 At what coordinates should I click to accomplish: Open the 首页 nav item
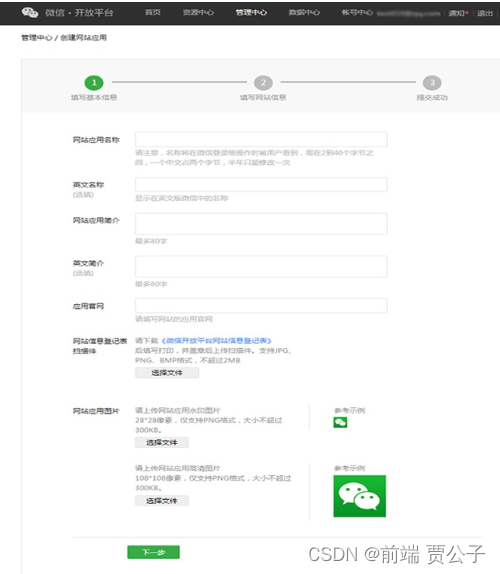[x=153, y=12]
